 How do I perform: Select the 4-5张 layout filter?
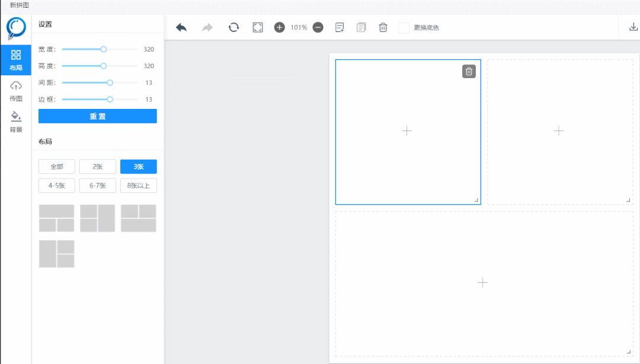point(57,186)
